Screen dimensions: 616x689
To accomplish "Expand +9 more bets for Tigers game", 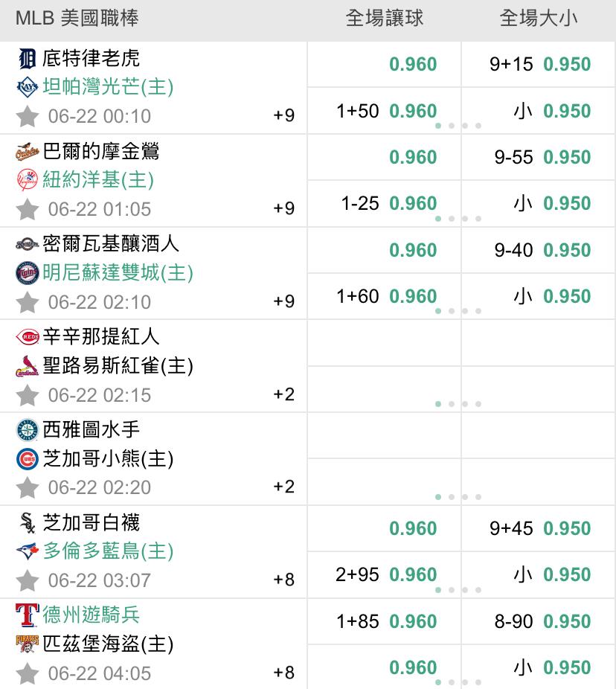I will point(284,115).
